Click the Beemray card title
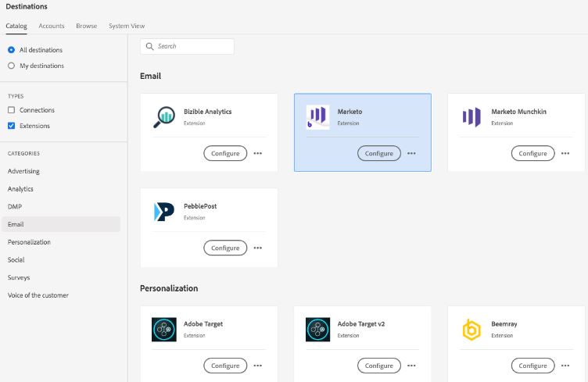The height and width of the screenshot is (382, 588). [504, 324]
